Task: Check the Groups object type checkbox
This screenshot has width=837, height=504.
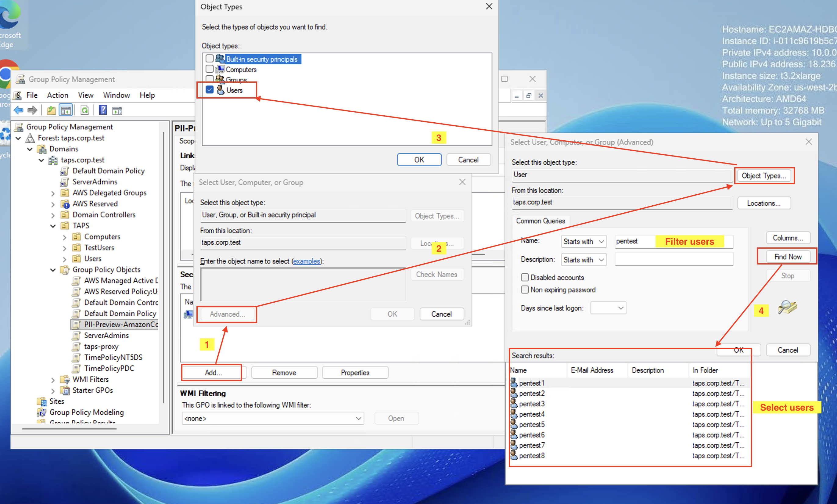Action: pos(210,79)
